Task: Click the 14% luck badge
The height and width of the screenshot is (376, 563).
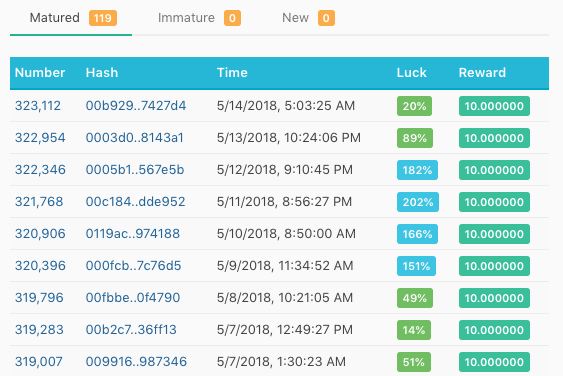Action: click(414, 330)
